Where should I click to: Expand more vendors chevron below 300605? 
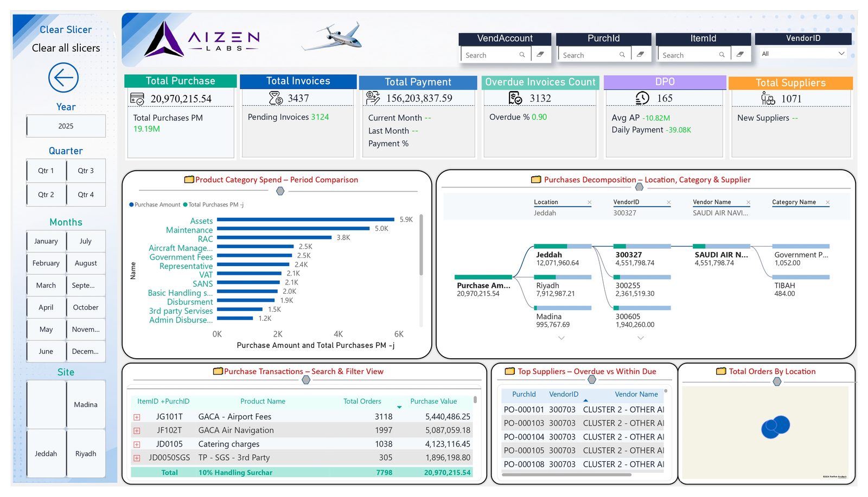(641, 338)
